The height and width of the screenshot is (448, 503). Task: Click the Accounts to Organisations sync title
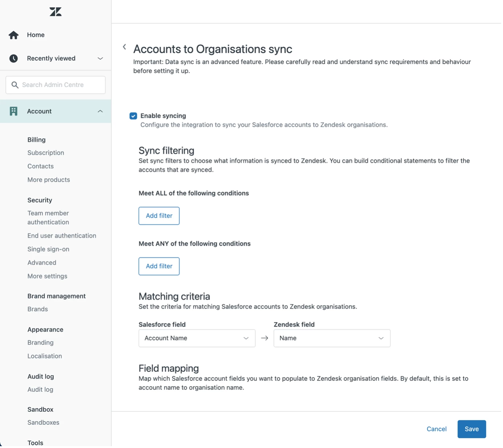[x=213, y=49]
